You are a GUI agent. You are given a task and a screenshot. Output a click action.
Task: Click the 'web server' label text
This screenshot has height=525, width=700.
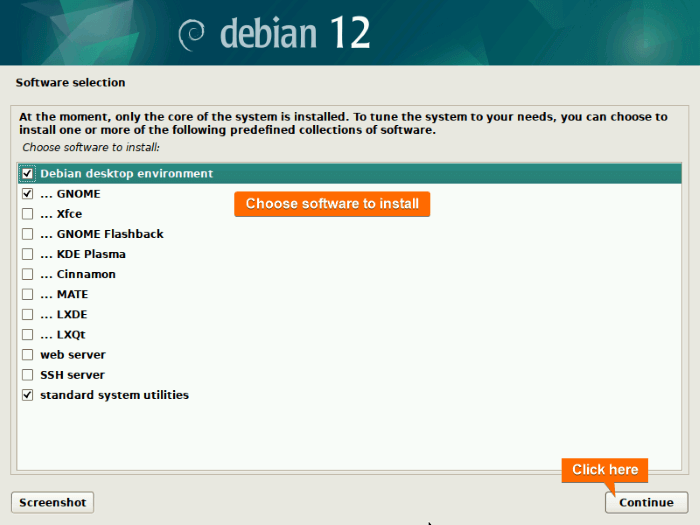tap(73, 355)
